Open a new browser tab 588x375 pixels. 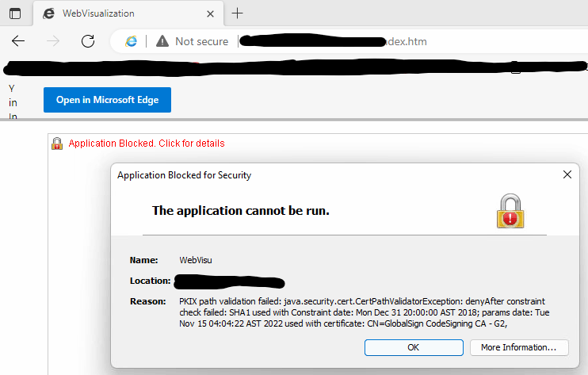(x=238, y=13)
